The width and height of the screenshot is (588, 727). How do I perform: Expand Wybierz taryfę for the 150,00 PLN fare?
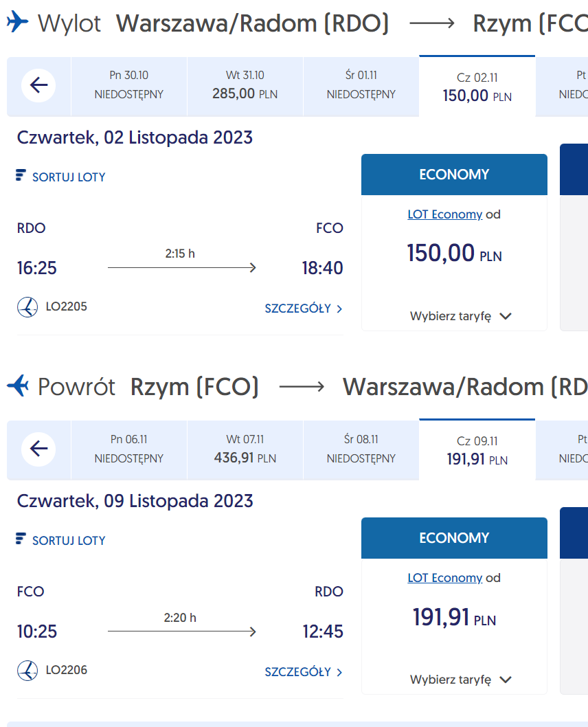460,316
